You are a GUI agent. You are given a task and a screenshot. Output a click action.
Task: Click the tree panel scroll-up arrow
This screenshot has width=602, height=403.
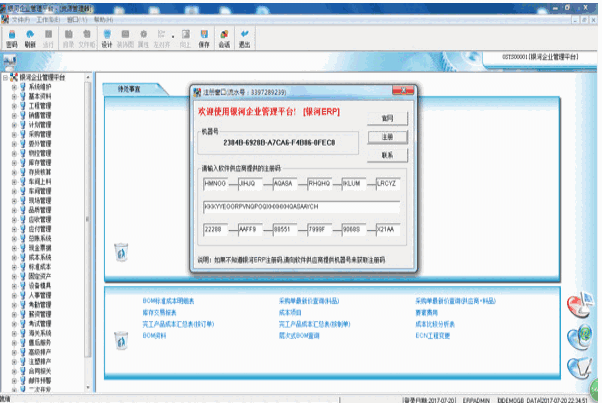(x=88, y=77)
